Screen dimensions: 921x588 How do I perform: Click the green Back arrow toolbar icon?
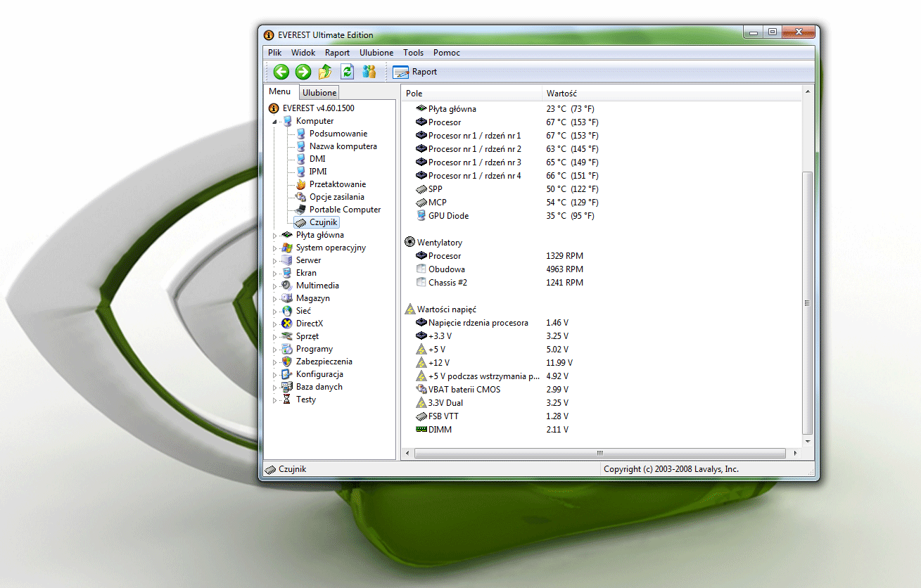[281, 72]
